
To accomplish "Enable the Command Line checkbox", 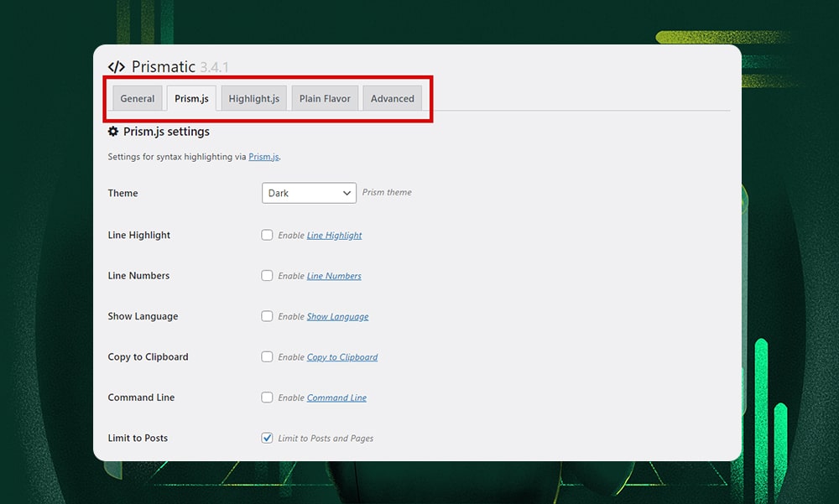I will coord(267,397).
